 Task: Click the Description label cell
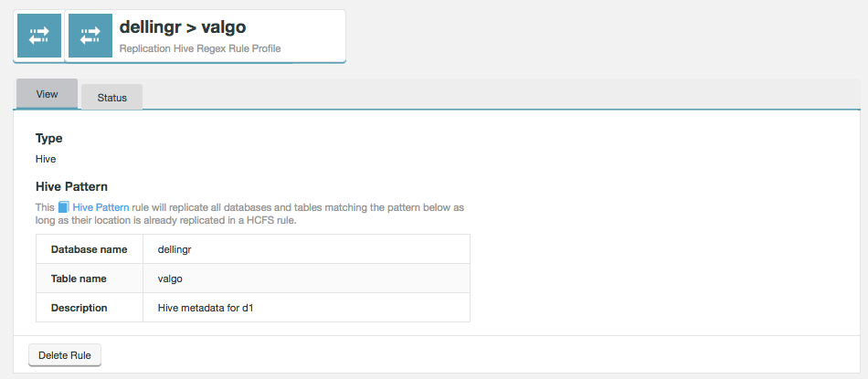pos(79,308)
